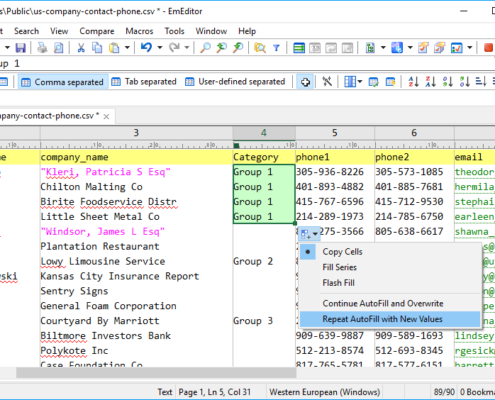495x400 pixels.
Task: Sort column Z to A descending
Action: 430,81
